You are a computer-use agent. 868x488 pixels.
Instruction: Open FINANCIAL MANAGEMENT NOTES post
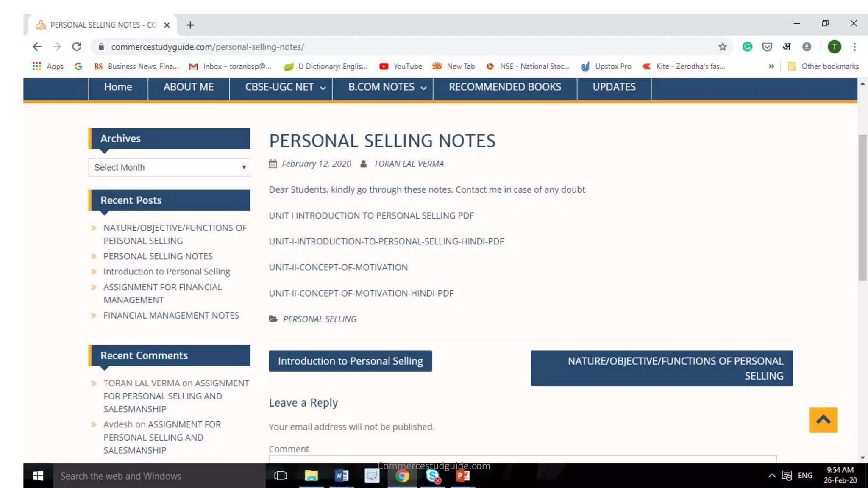pos(171,316)
